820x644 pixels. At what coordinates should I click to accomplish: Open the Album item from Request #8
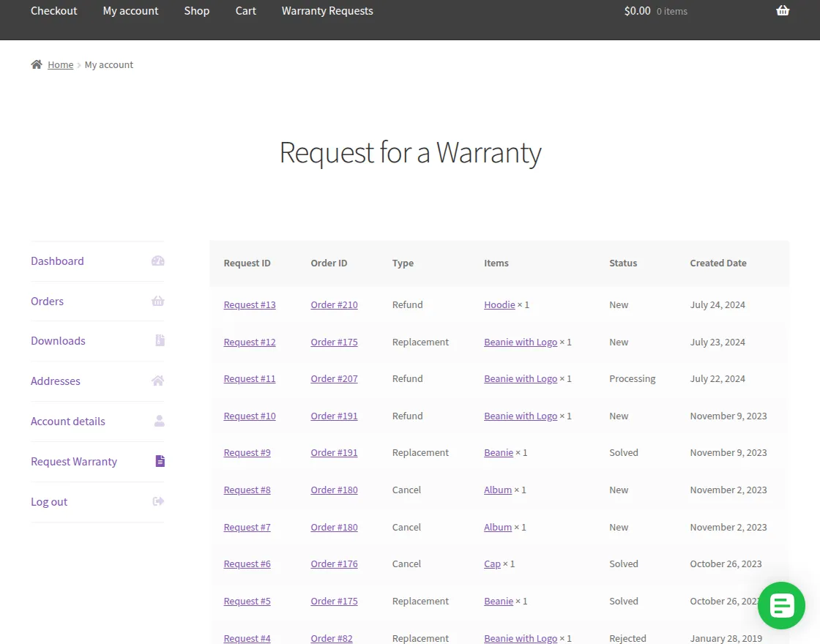click(x=498, y=490)
